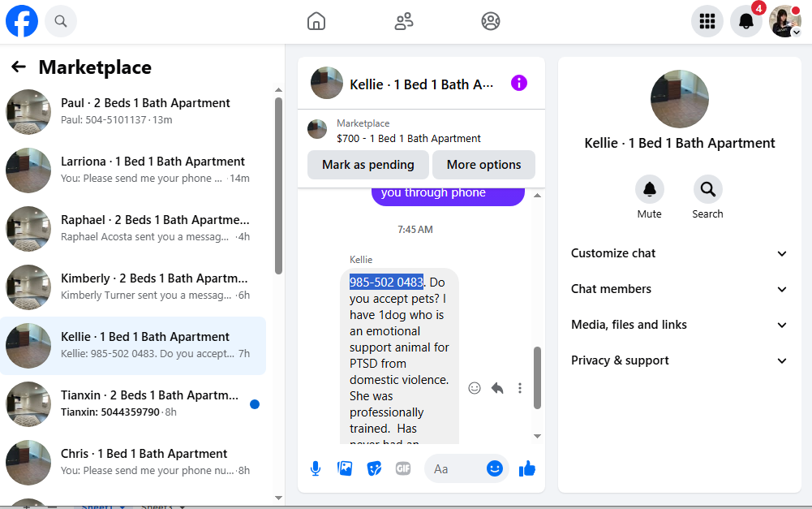This screenshot has height=509, width=812.
Task: Open the grid menu icon
Action: (x=707, y=21)
